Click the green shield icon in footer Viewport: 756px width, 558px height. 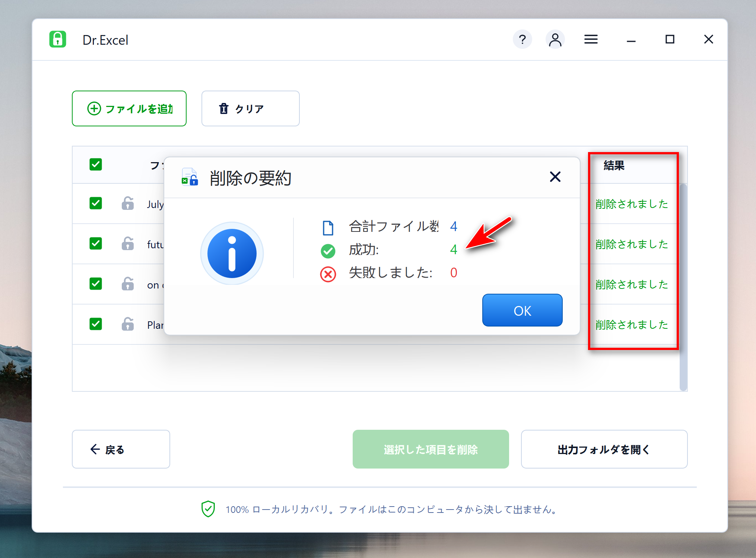(x=208, y=509)
